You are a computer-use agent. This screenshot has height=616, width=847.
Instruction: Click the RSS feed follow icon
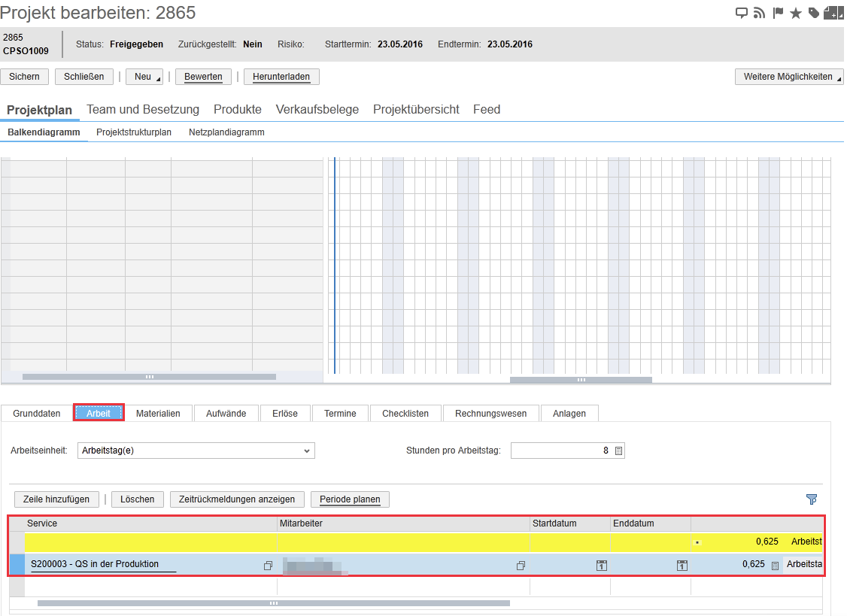(760, 13)
